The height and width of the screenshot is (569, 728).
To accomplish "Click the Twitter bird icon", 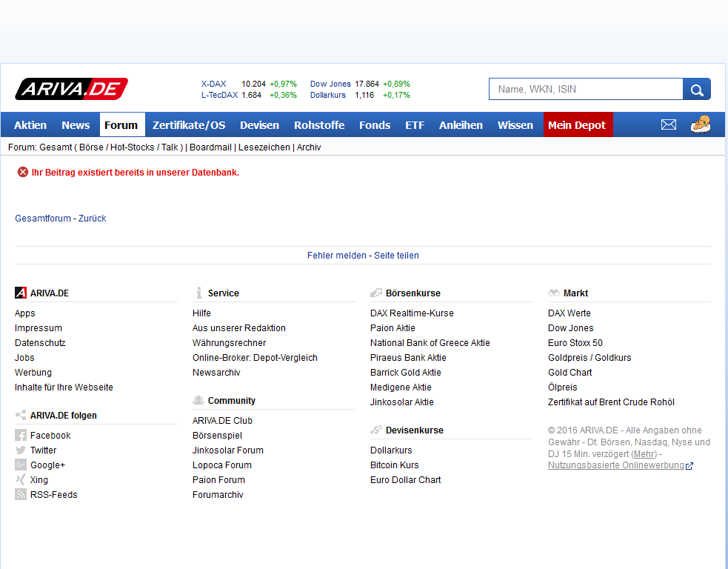I will [21, 450].
